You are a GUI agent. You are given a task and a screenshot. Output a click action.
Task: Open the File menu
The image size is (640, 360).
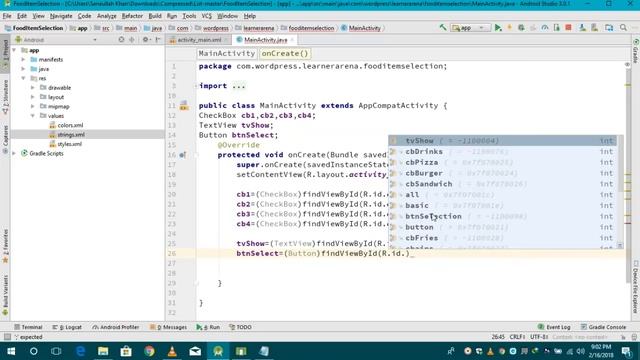click(7, 16)
